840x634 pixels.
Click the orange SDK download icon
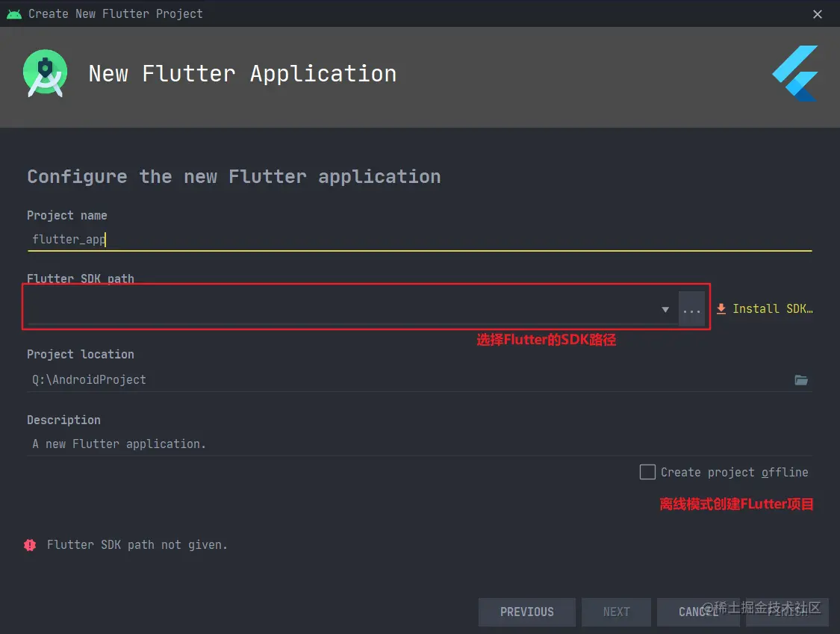pos(721,308)
